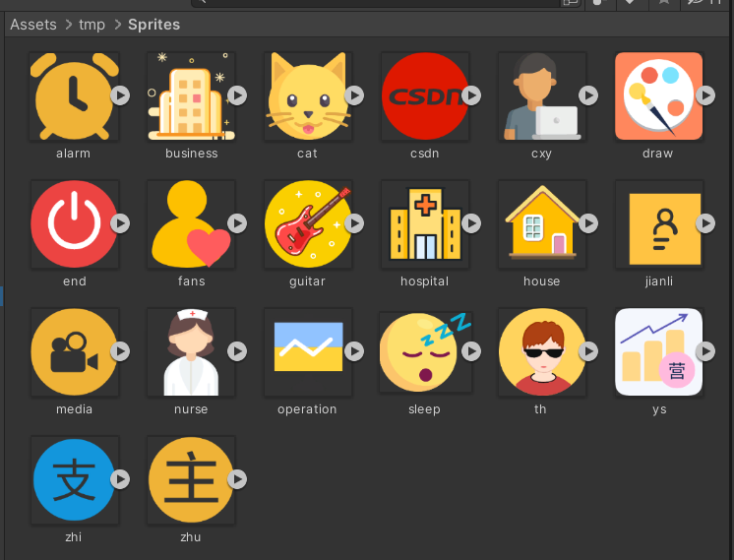Select the nurse sprite thumbnail

point(191,351)
